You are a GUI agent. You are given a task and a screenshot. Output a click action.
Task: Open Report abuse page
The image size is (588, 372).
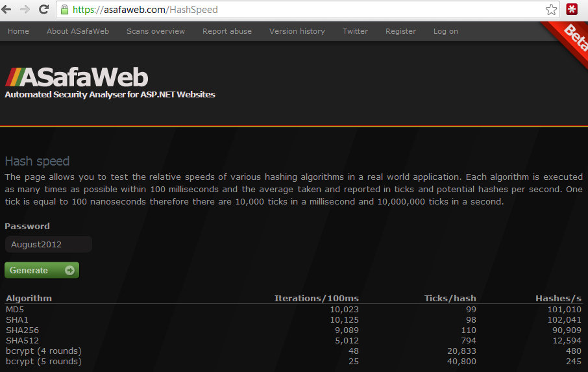[x=227, y=31]
